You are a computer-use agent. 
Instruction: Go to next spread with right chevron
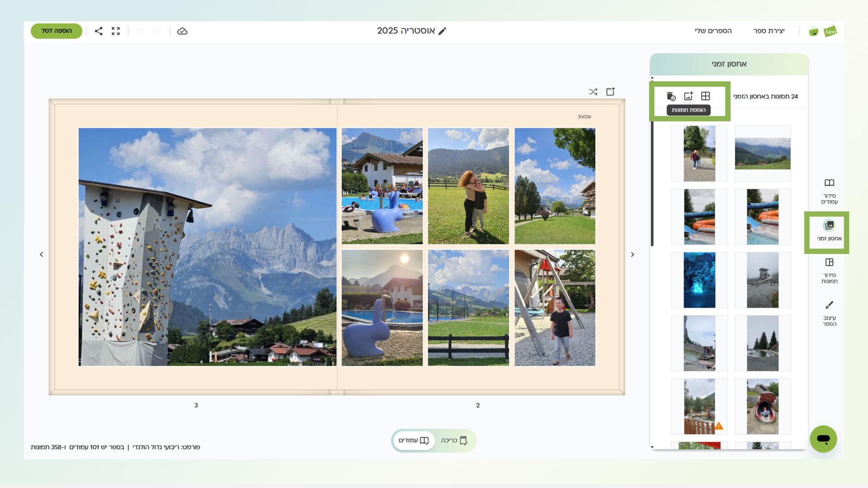[x=632, y=255]
